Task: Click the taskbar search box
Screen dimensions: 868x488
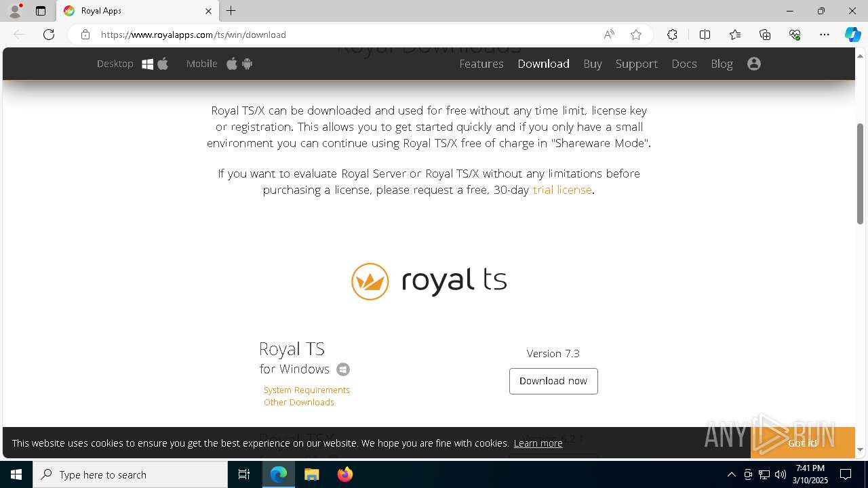Action: tap(130, 474)
